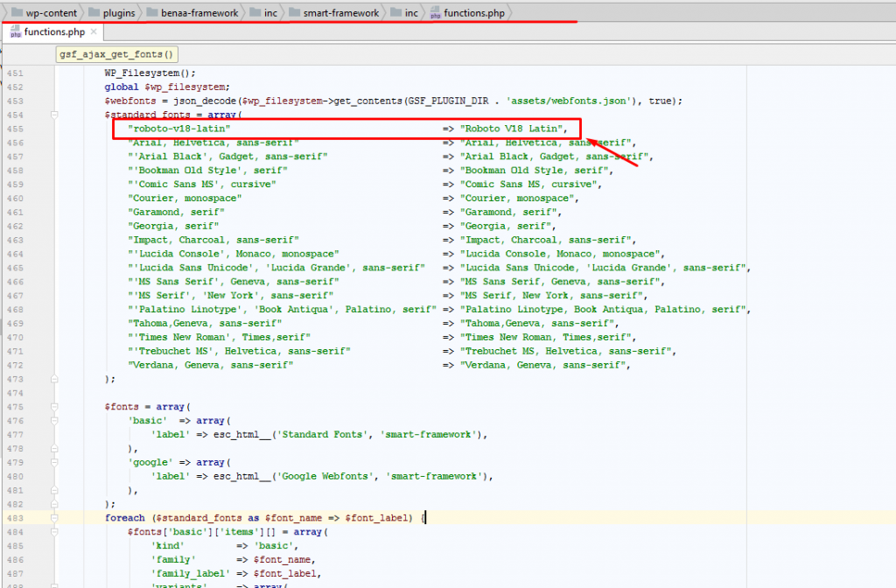Place cursor on "roboto-v18-latin" key
Viewport: 896px width, 588px height.
pos(178,129)
